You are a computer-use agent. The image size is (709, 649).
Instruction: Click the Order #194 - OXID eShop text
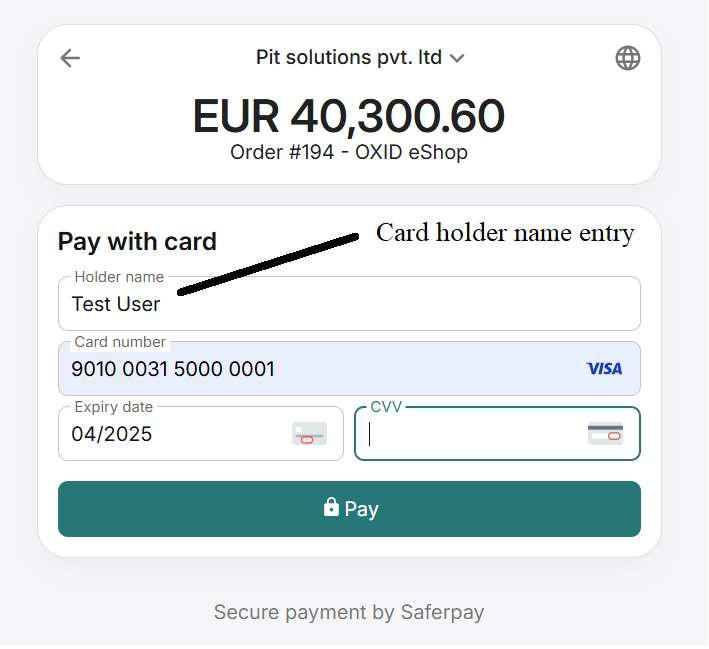pos(348,153)
